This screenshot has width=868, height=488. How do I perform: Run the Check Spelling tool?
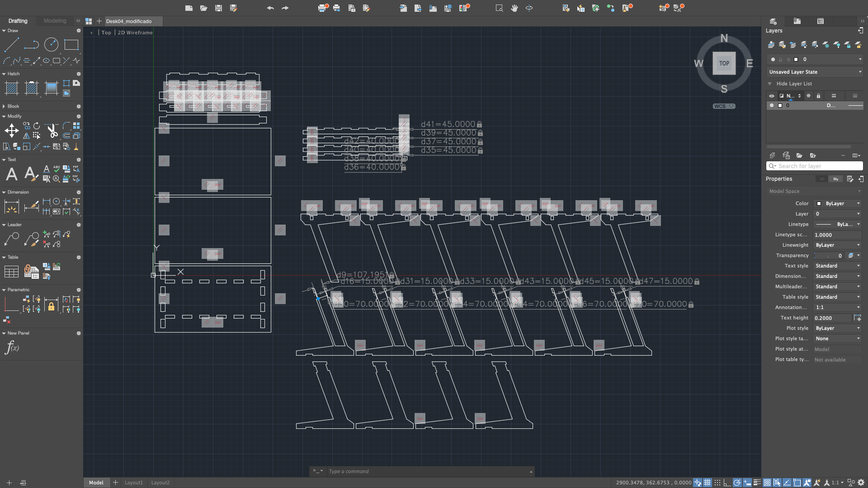click(57, 169)
